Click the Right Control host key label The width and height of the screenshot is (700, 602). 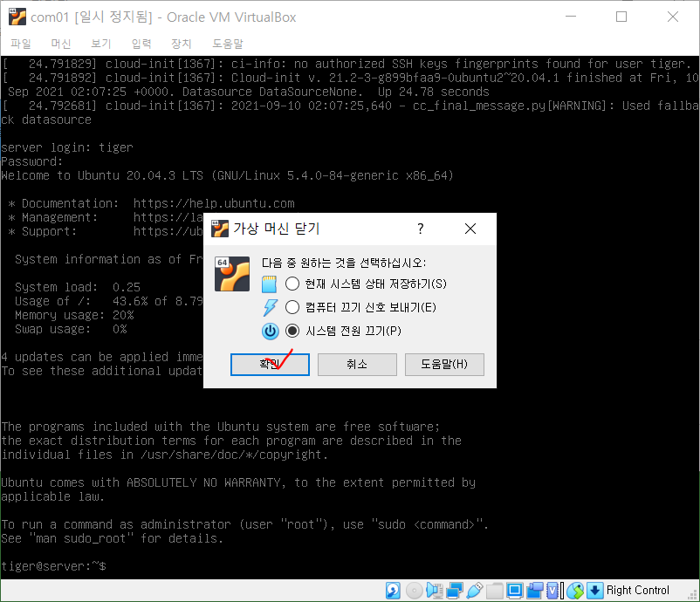point(637,591)
